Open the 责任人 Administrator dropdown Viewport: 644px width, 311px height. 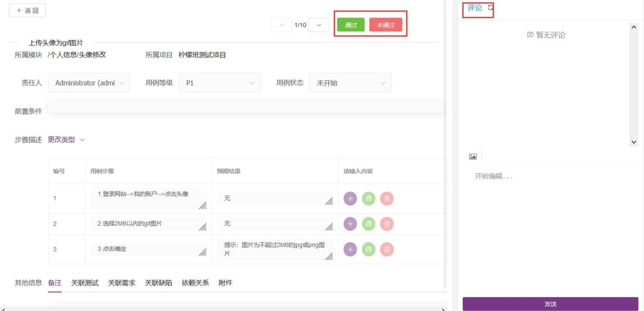point(89,83)
